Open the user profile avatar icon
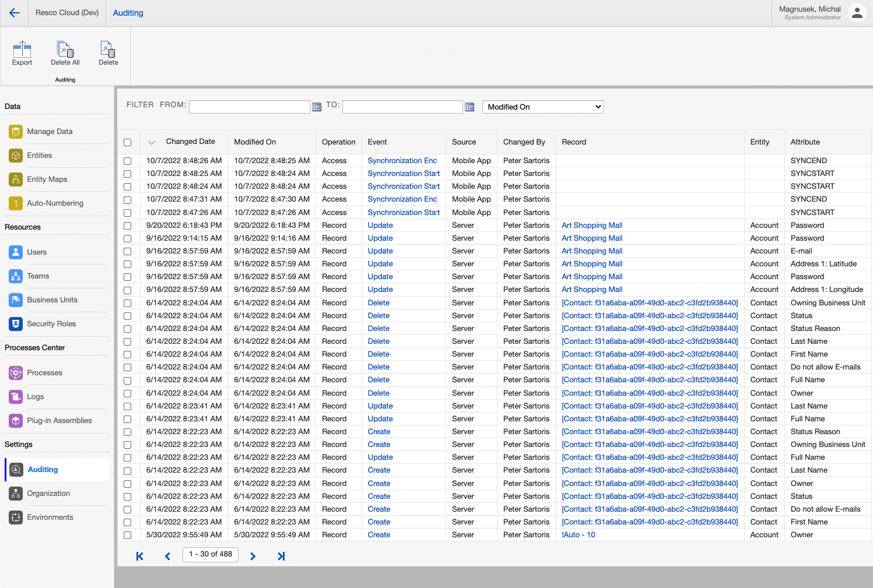873x588 pixels. pos(857,13)
